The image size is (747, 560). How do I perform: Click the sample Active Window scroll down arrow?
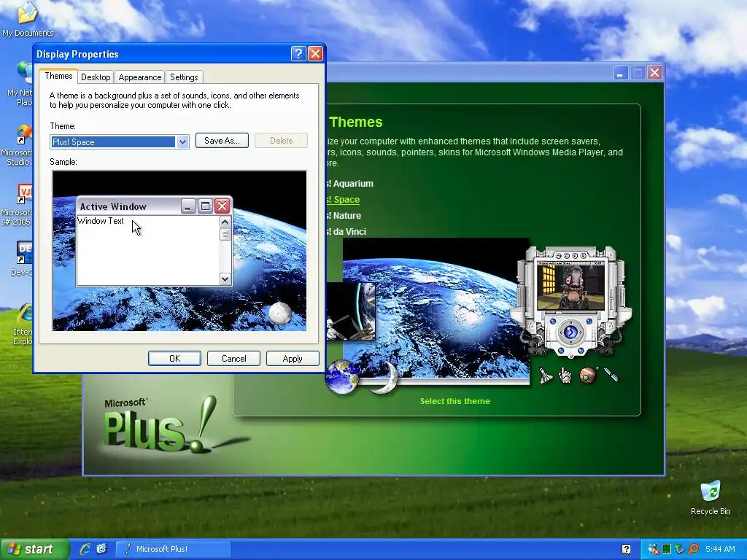pyautogui.click(x=225, y=279)
